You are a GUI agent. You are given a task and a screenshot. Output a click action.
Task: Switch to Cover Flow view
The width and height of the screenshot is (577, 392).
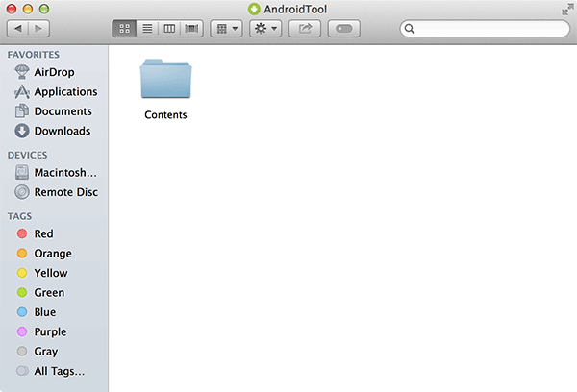[x=191, y=28]
